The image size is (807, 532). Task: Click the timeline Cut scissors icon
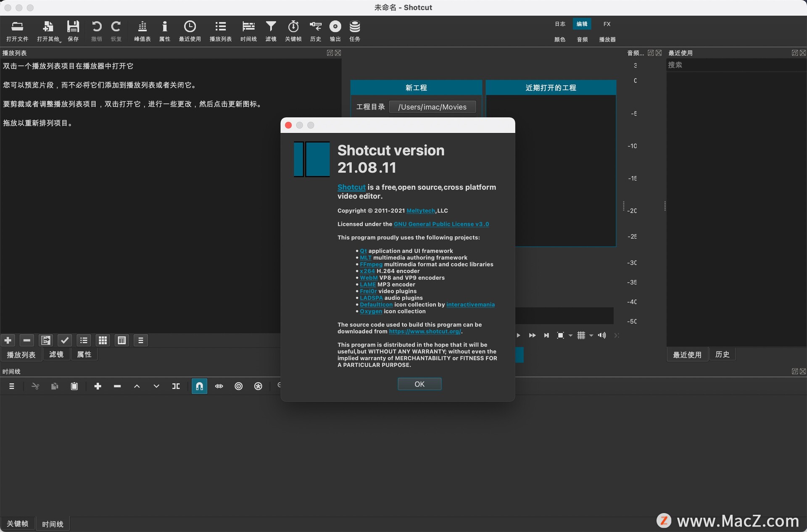[x=35, y=386]
